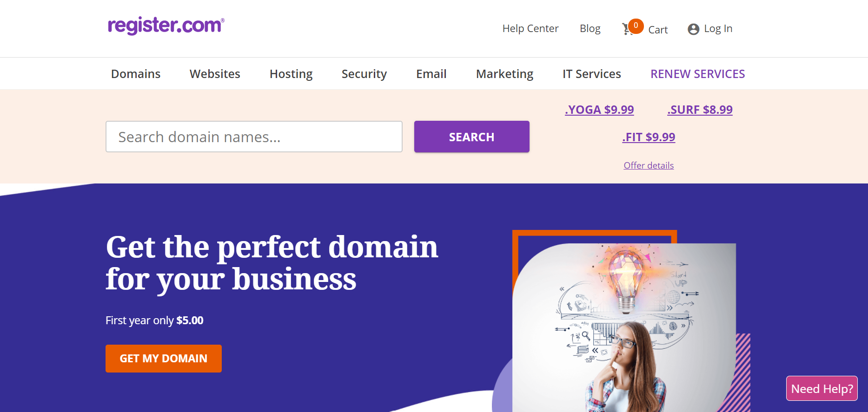
Task: Open the Security menu
Action: (364, 74)
